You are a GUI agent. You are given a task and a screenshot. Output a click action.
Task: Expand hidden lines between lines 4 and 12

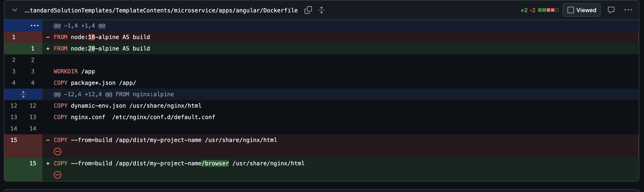(x=23, y=94)
